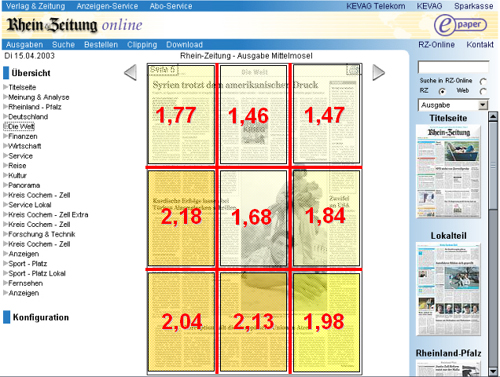This screenshot has height=377, width=500.
Task: Click the search input field
Action: tap(453, 67)
